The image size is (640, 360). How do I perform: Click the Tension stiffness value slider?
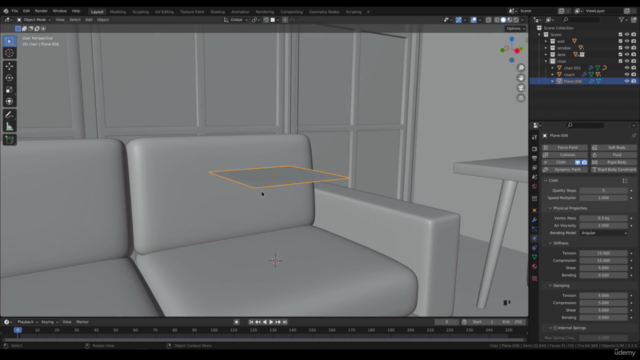pyautogui.click(x=604, y=253)
